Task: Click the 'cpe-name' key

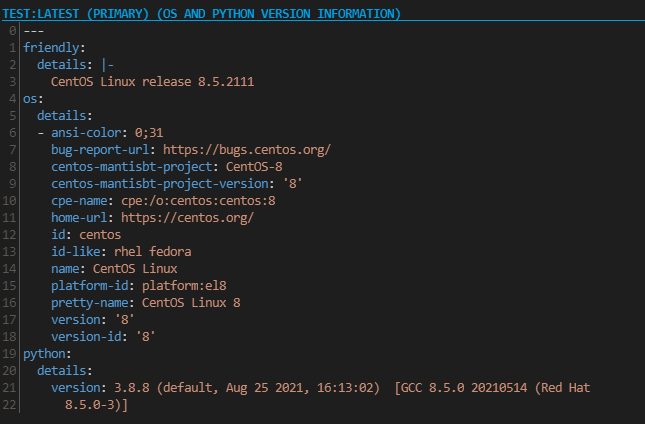Action: 79,201
